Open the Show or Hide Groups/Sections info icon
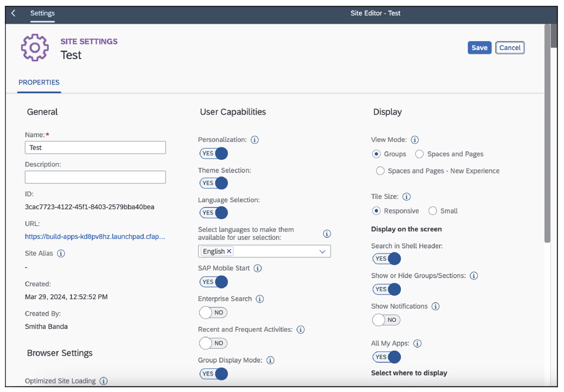The width and height of the screenshot is (564, 392). click(x=474, y=275)
